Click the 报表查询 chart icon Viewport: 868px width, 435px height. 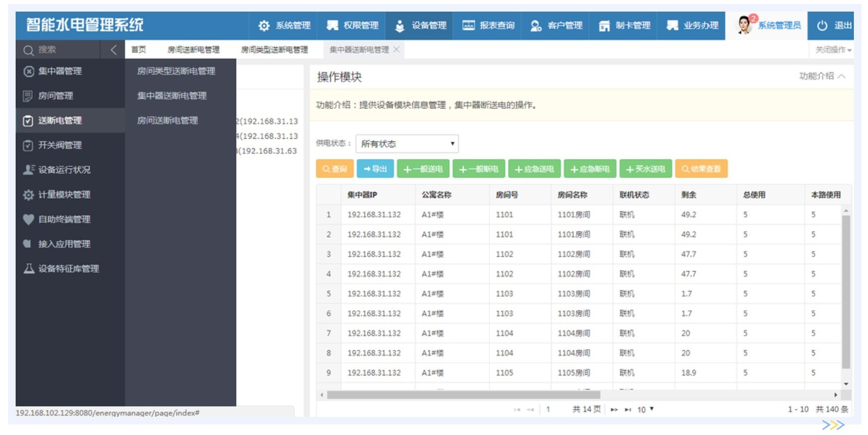tap(468, 26)
